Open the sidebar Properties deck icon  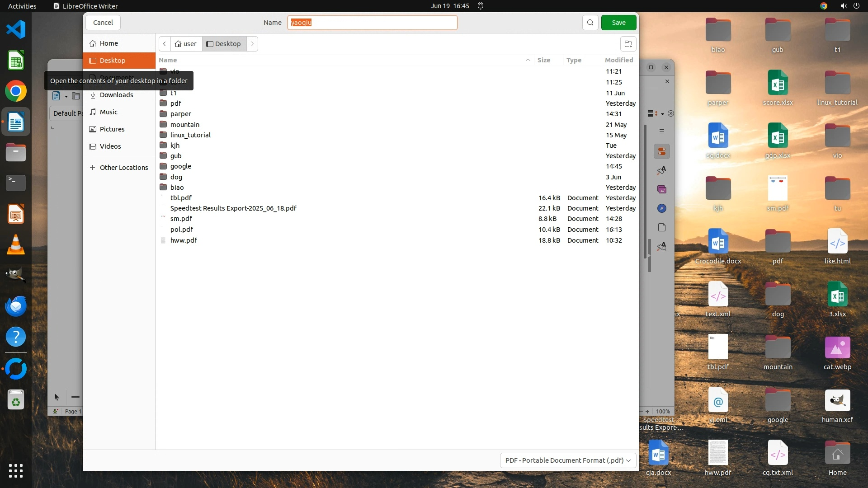662,151
